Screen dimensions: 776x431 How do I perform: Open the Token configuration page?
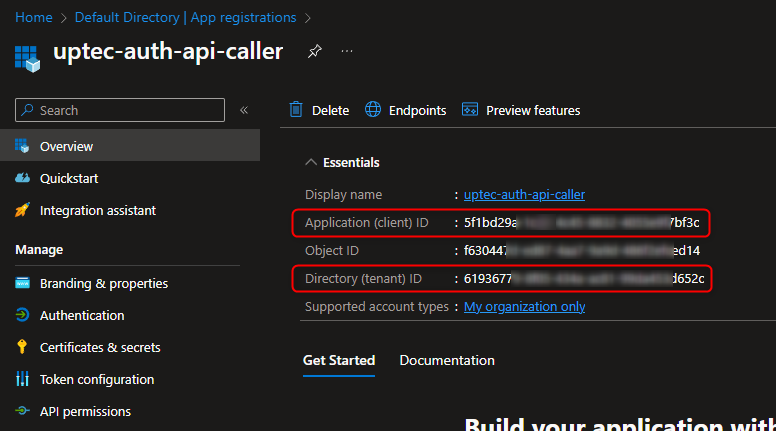click(x=96, y=379)
